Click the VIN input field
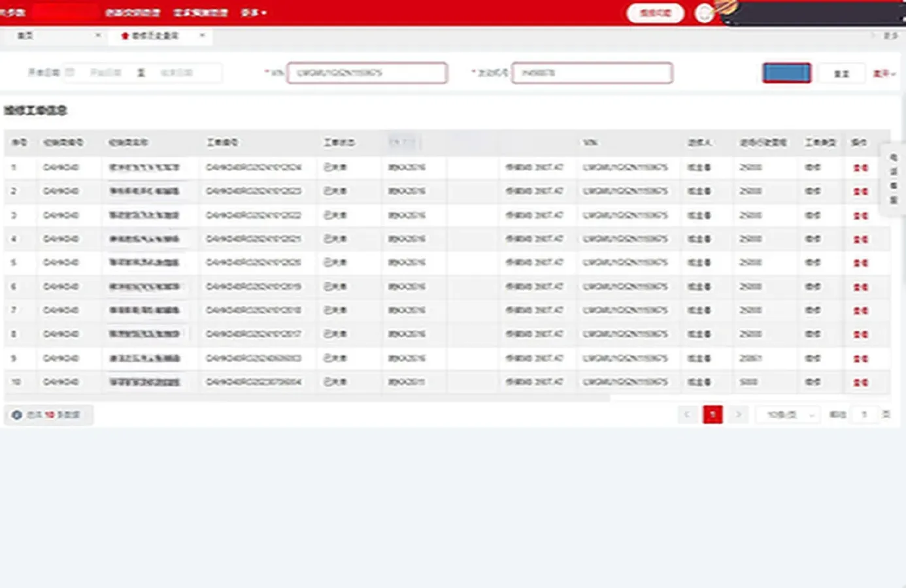 [367, 73]
